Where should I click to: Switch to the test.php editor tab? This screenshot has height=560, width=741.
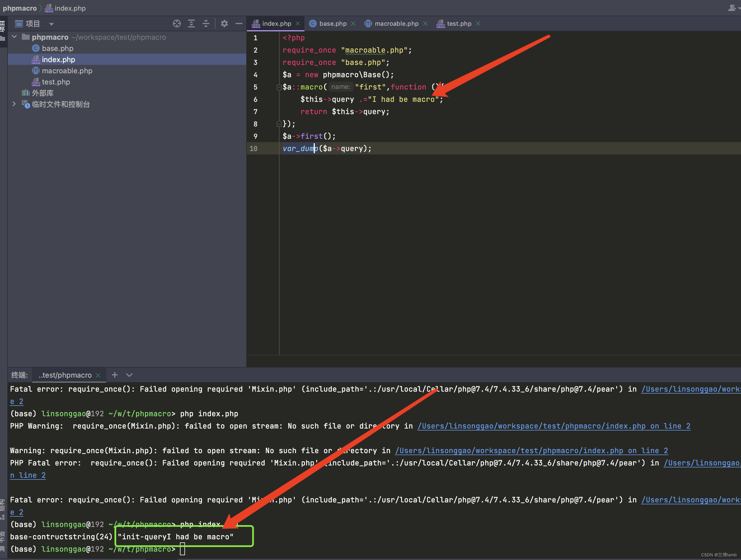click(x=459, y=24)
